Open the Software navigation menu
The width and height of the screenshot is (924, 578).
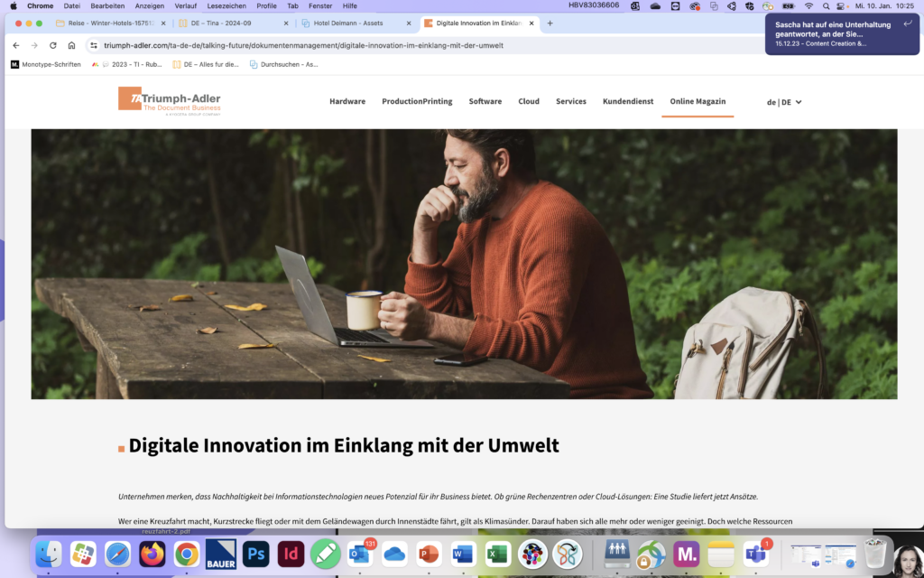tap(485, 101)
